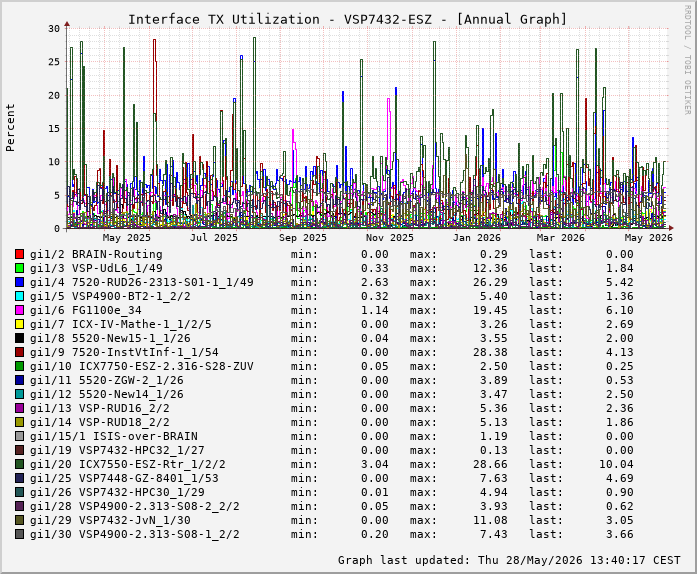Click the legend text gi1/6 FG1100e_34
The image size is (697, 574).
coord(85,310)
